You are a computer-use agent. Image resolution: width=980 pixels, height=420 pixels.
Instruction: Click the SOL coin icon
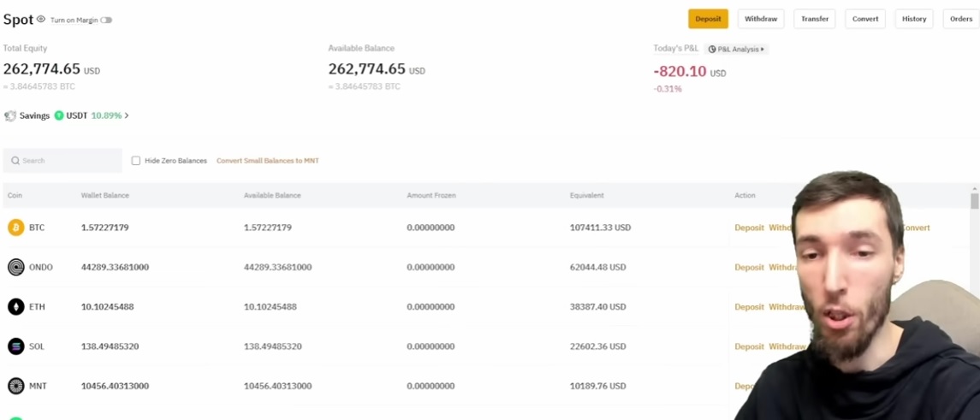pyautogui.click(x=15, y=346)
